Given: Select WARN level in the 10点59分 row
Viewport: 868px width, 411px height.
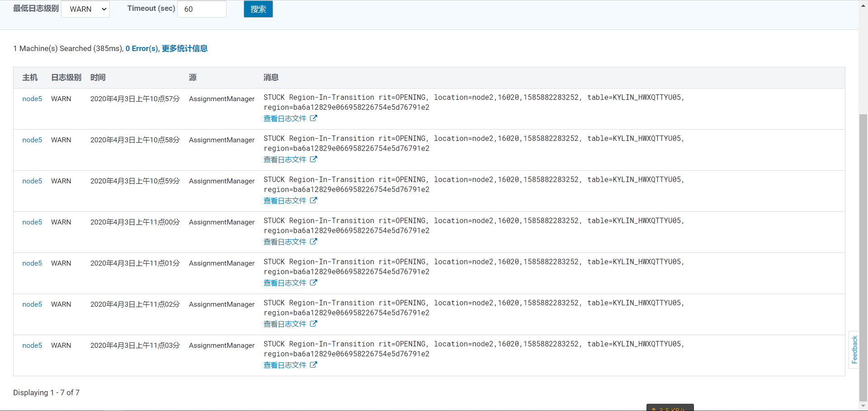Looking at the screenshot, I should coord(61,181).
